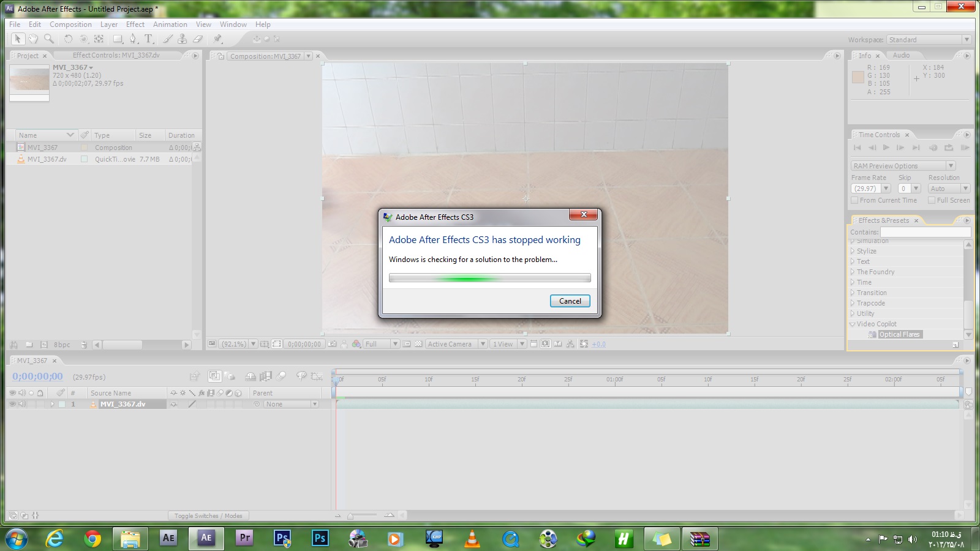Viewport: 980px width, 551px height.
Task: Open Active Camera dropdown
Action: coord(456,344)
